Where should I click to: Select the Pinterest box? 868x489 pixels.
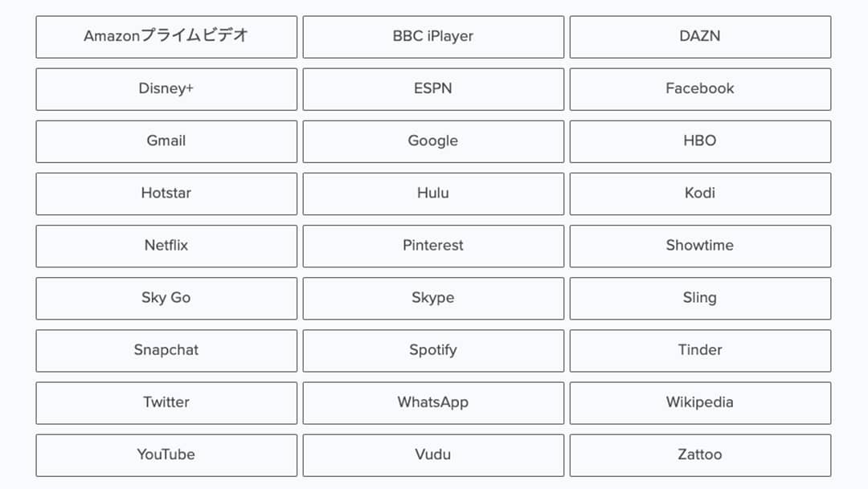[433, 247]
